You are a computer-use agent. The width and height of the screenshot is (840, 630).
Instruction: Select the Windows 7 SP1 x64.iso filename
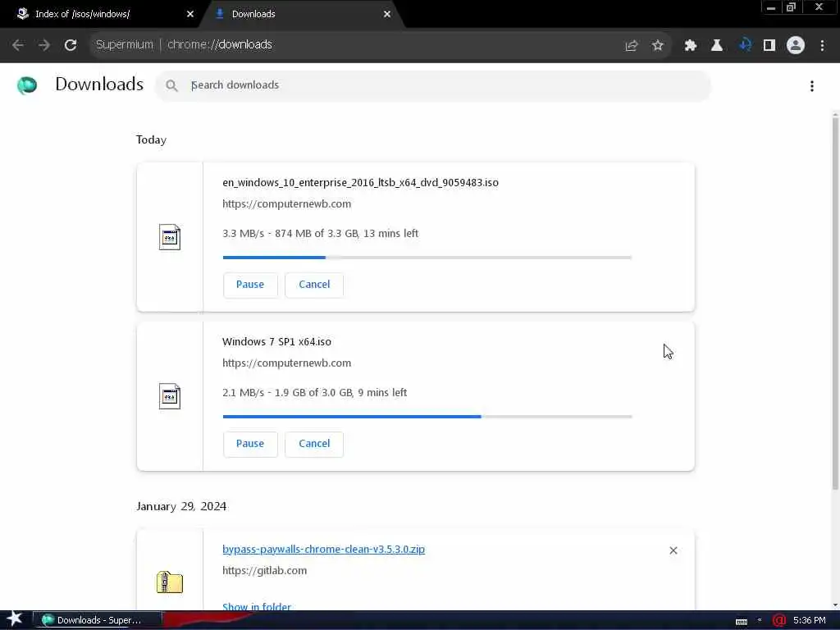[x=276, y=342]
